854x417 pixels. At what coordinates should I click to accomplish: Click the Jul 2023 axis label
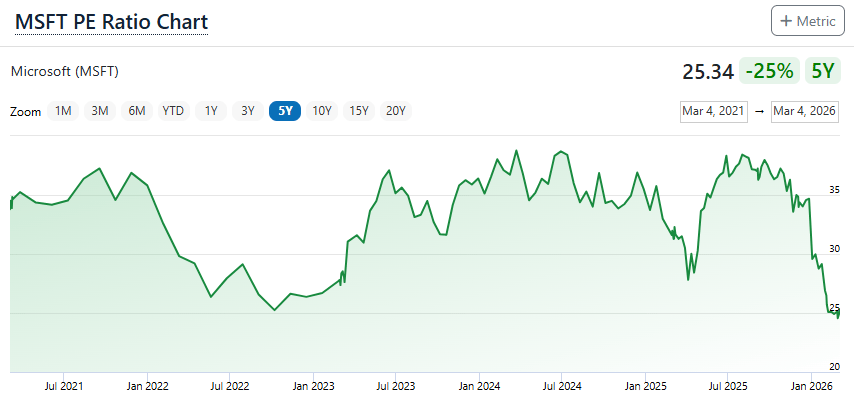pyautogui.click(x=395, y=387)
